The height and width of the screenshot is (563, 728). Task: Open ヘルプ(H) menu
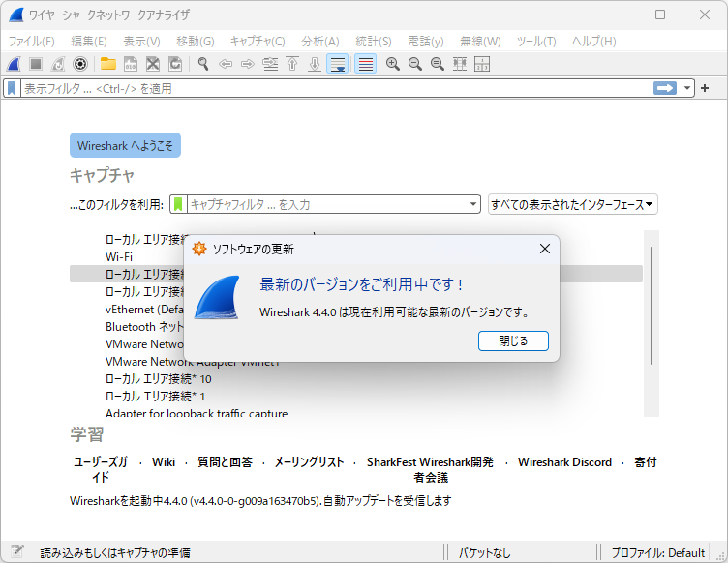593,42
